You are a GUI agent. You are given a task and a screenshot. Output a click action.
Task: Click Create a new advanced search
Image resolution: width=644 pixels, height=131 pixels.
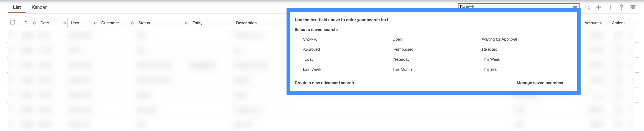[324, 83]
